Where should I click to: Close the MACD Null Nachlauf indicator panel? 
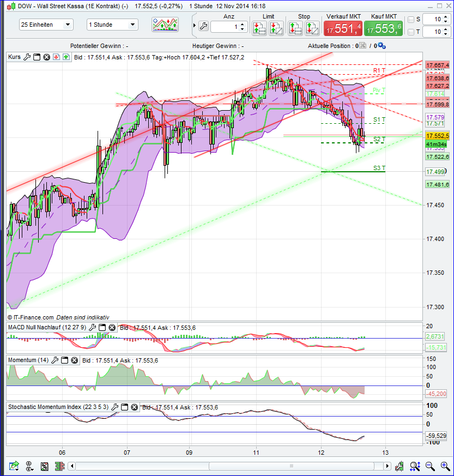click(x=112, y=328)
